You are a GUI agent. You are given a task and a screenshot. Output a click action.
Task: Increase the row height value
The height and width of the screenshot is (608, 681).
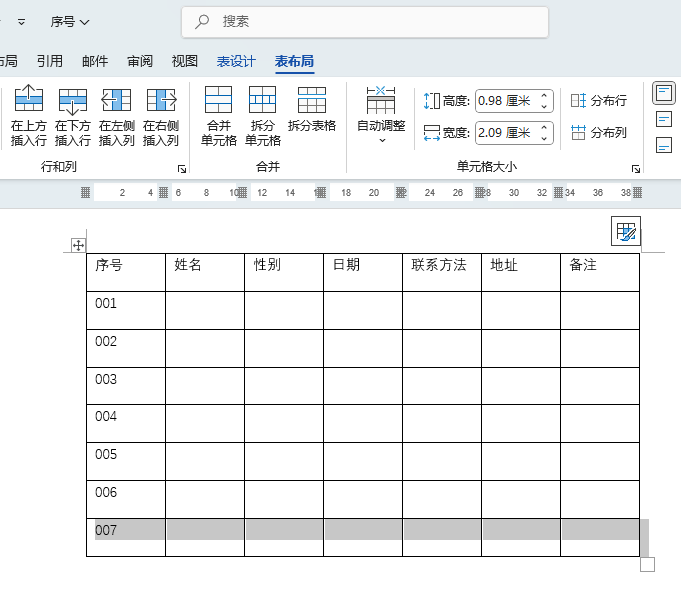coord(544,96)
